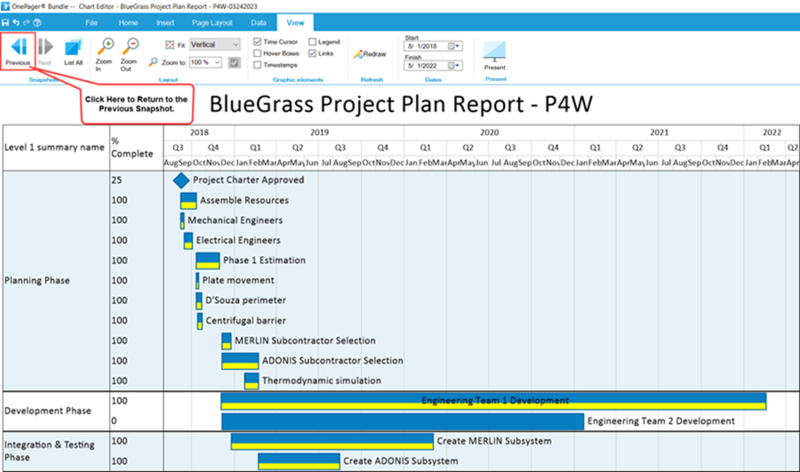The image size is (800, 472).
Task: Click the D'Souza perimeter task label
Action: [245, 301]
